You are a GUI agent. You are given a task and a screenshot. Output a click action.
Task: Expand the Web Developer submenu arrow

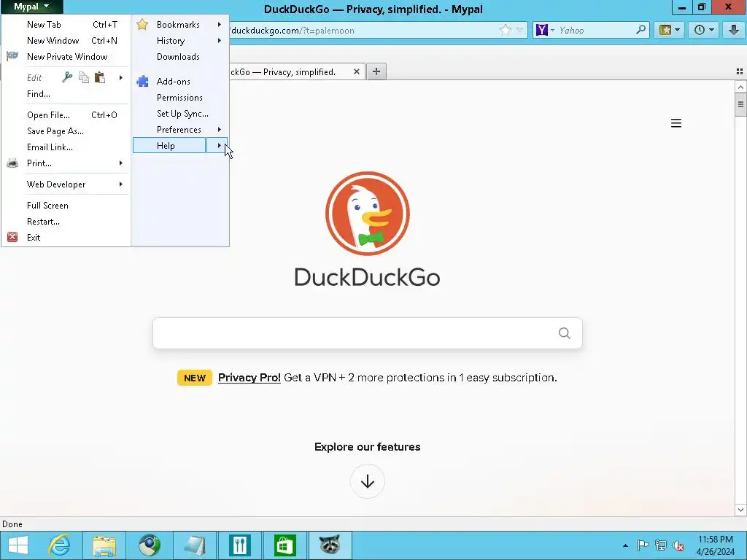click(x=121, y=184)
